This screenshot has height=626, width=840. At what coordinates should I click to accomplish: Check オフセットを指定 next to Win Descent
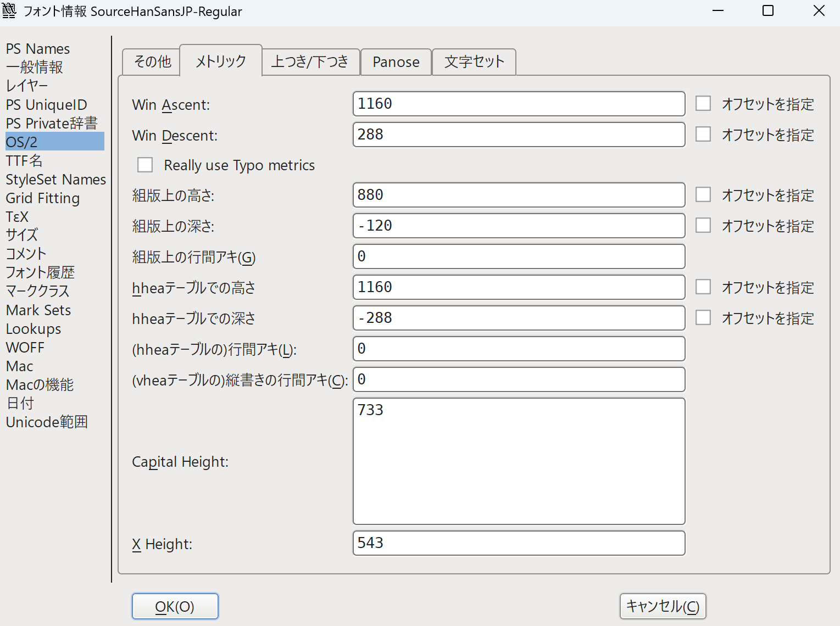703,133
